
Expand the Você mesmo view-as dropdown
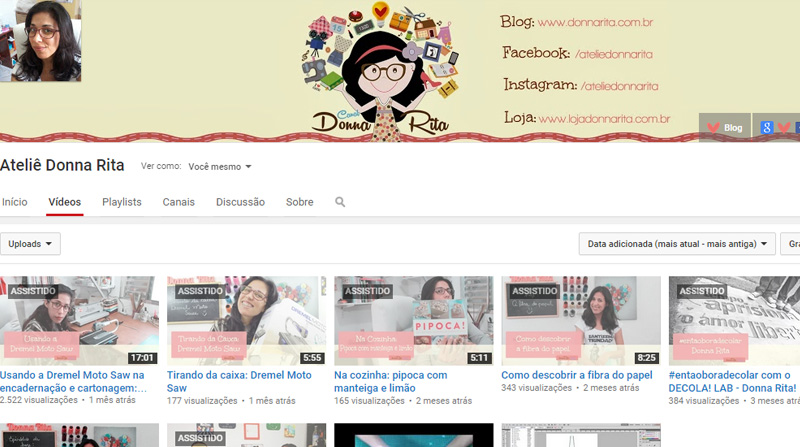point(220,167)
